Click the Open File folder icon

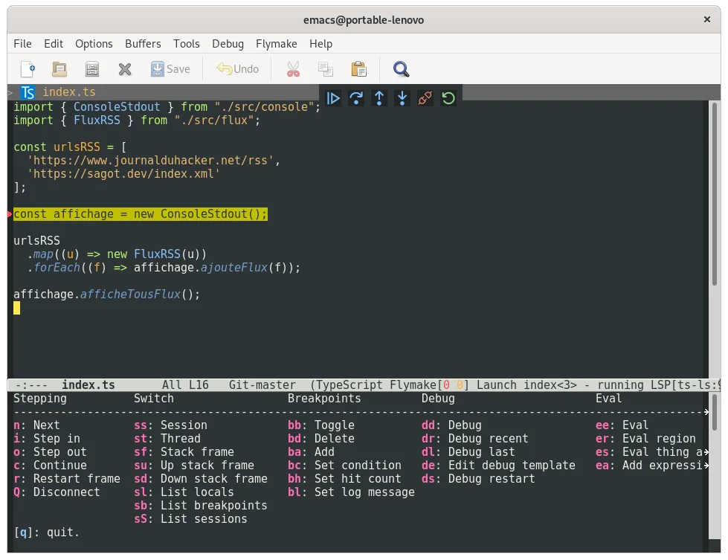[59, 68]
